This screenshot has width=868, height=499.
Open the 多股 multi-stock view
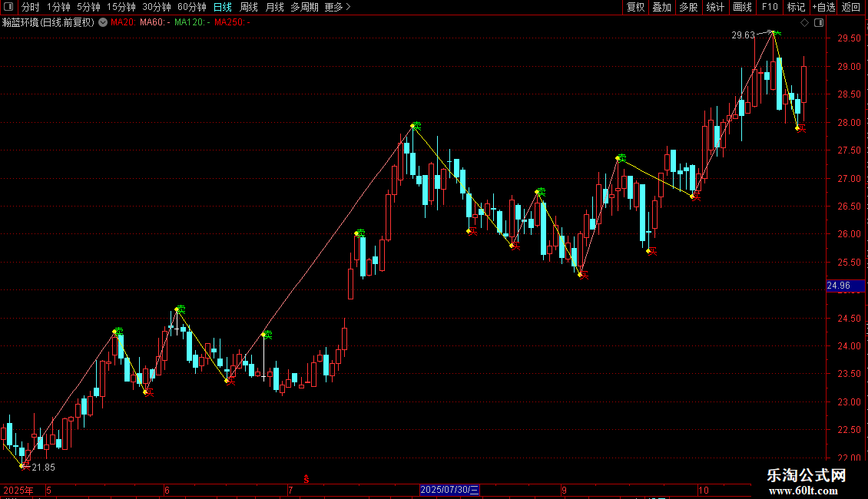[688, 7]
